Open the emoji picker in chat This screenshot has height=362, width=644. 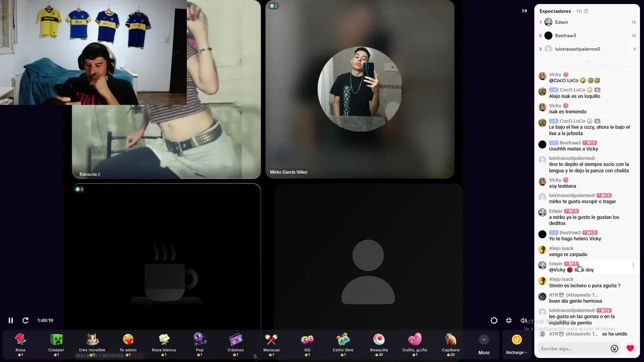pyautogui.click(x=614, y=348)
